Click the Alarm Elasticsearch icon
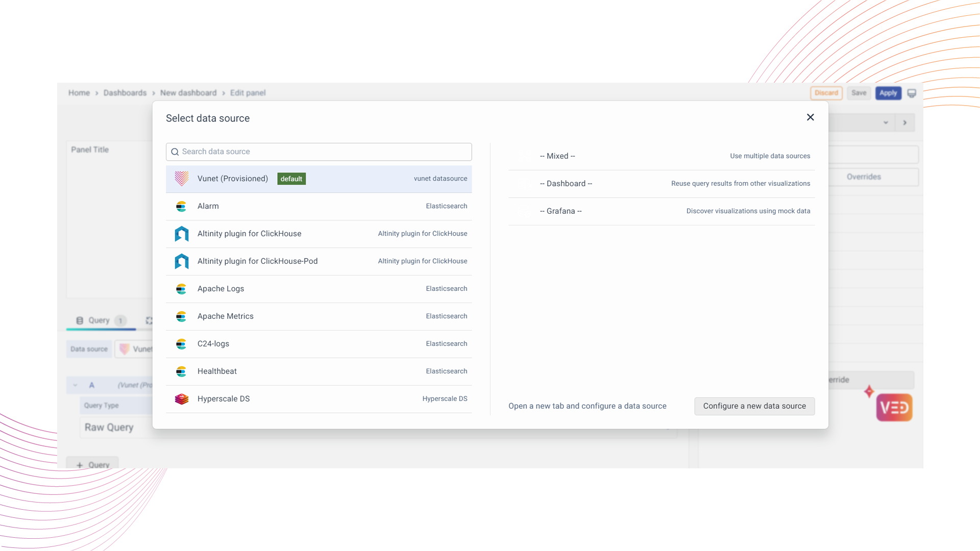Viewport: 980px width, 551px height. (181, 206)
